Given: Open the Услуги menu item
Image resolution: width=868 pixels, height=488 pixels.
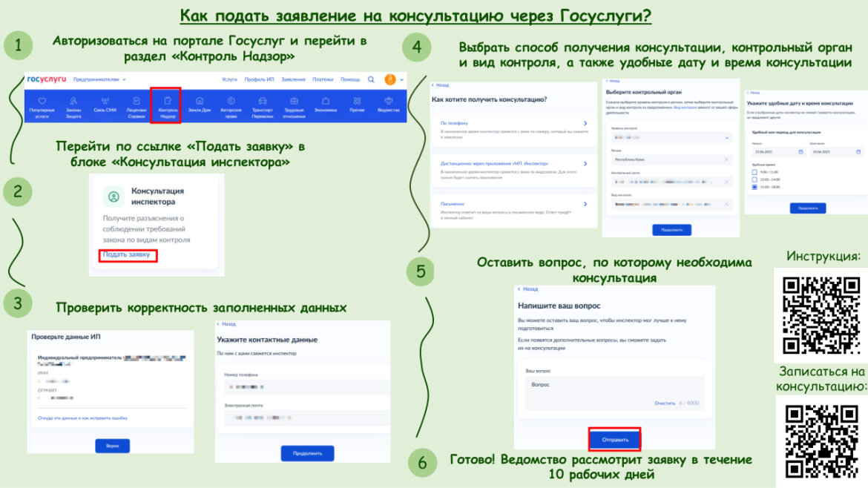Looking at the screenshot, I should (x=229, y=79).
